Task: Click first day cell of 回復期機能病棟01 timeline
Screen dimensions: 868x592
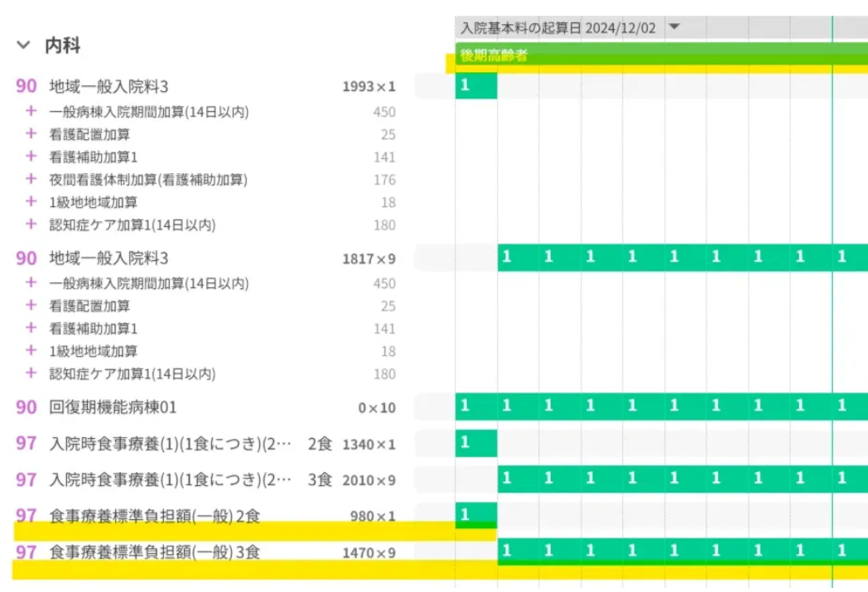Action: point(476,406)
